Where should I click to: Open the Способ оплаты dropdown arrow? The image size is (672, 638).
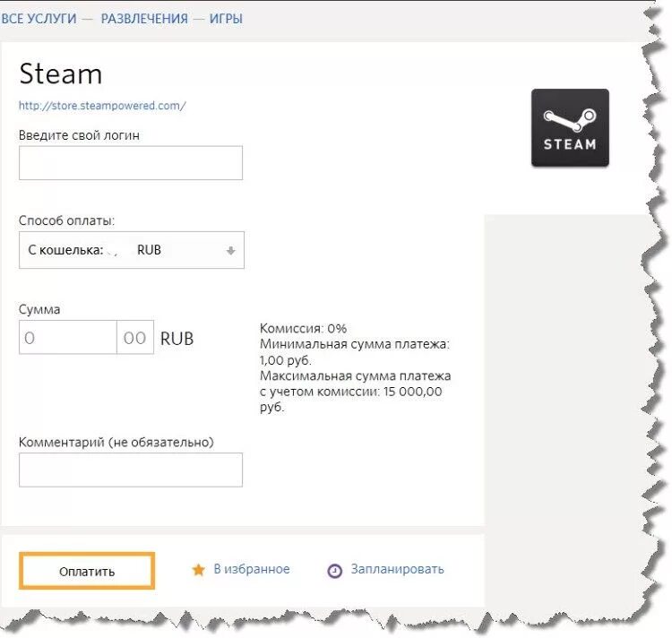(230, 250)
